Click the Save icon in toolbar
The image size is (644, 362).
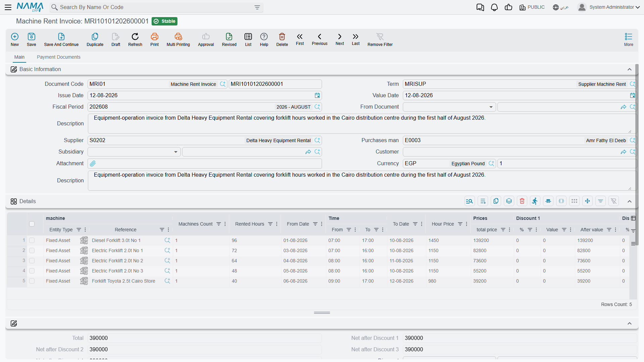[32, 37]
